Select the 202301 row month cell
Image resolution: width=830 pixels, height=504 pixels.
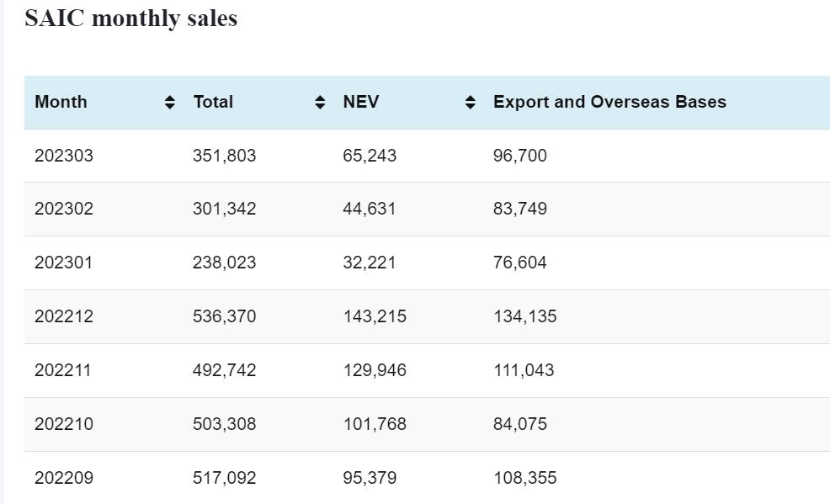pyautogui.click(x=64, y=263)
